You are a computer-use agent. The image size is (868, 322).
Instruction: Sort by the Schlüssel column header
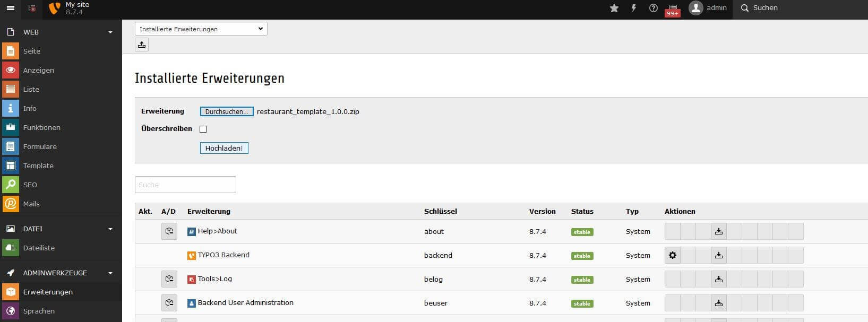(x=440, y=211)
